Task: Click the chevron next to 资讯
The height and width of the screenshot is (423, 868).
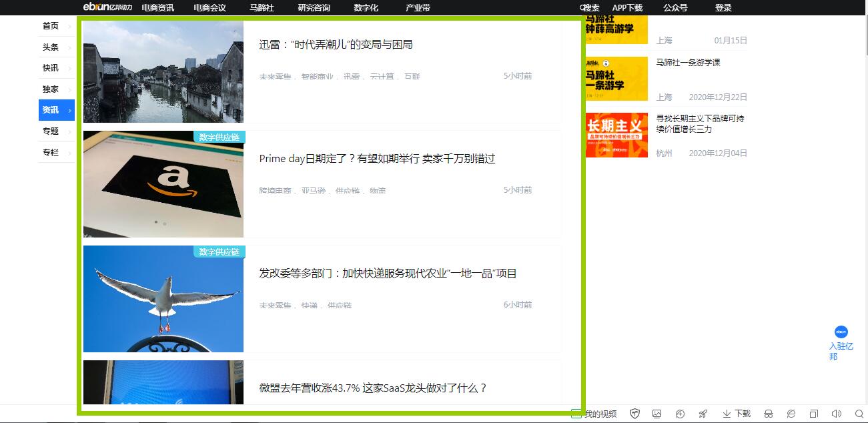Action: click(x=69, y=111)
